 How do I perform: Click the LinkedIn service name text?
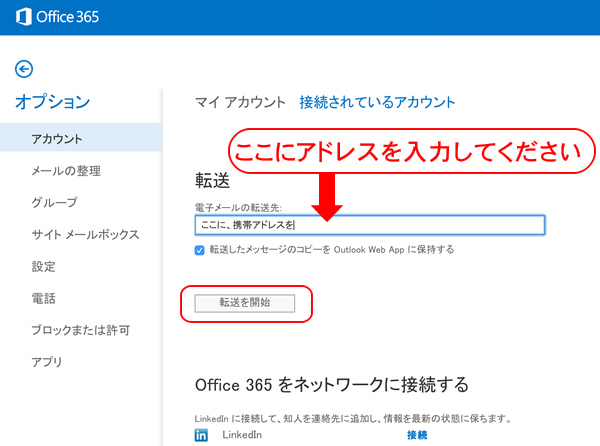(242, 435)
